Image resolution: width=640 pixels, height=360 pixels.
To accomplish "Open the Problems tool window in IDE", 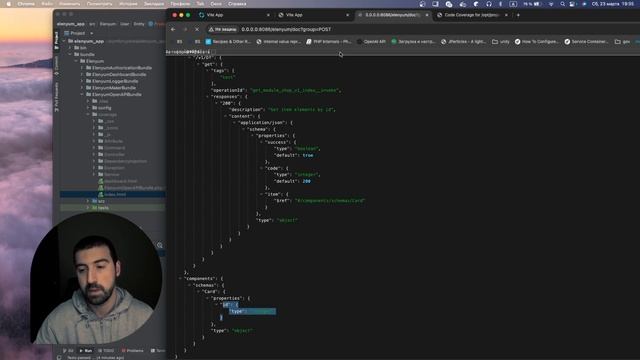I will tap(133, 351).
